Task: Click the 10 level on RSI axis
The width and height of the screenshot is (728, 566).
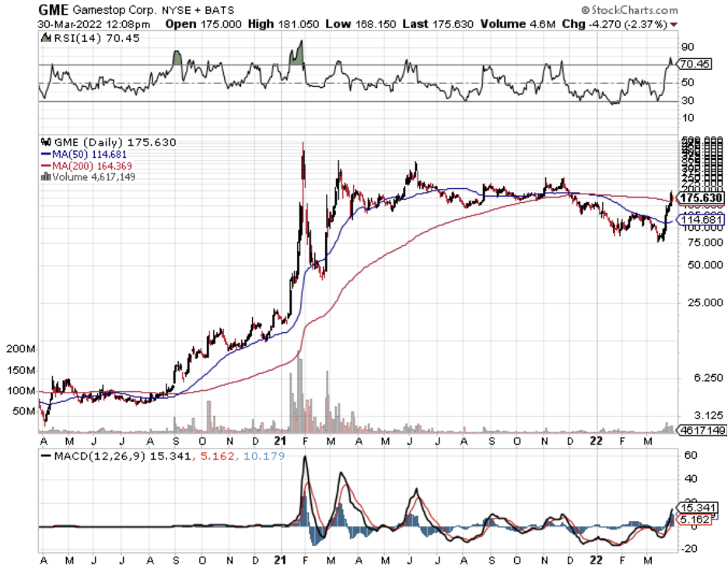Action: point(688,118)
